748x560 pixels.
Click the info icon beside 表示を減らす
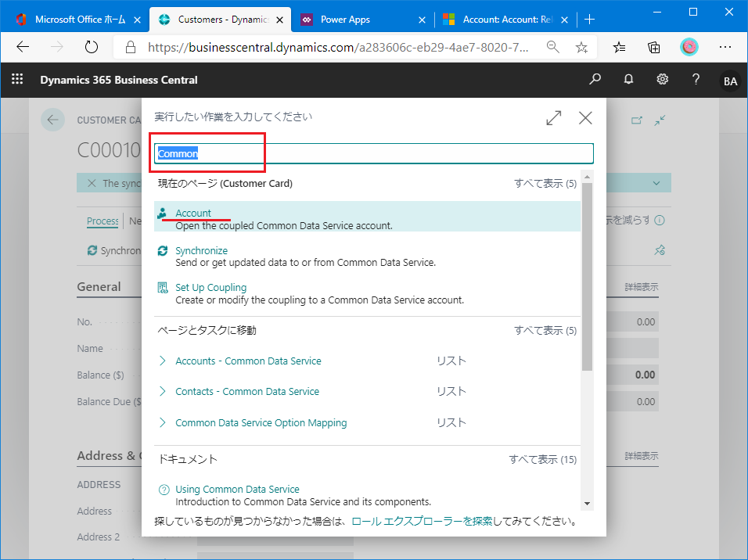pyautogui.click(x=660, y=220)
